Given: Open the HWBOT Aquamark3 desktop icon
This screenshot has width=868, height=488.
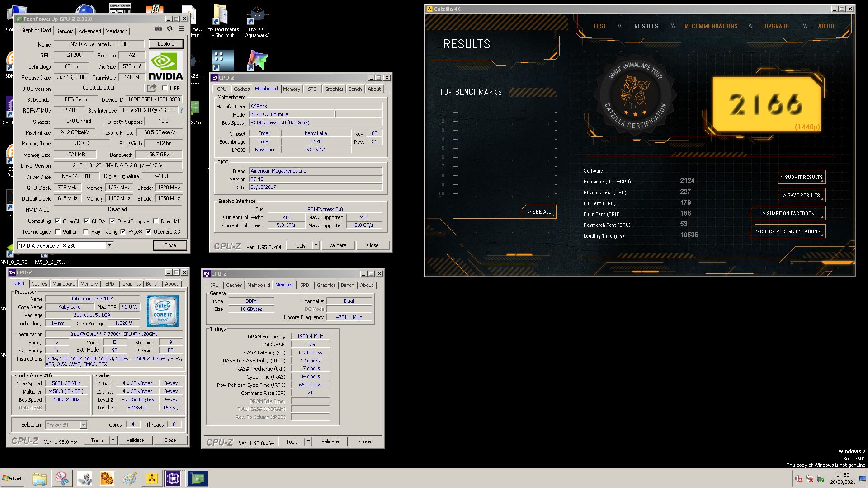Looking at the screenshot, I should (x=257, y=21).
